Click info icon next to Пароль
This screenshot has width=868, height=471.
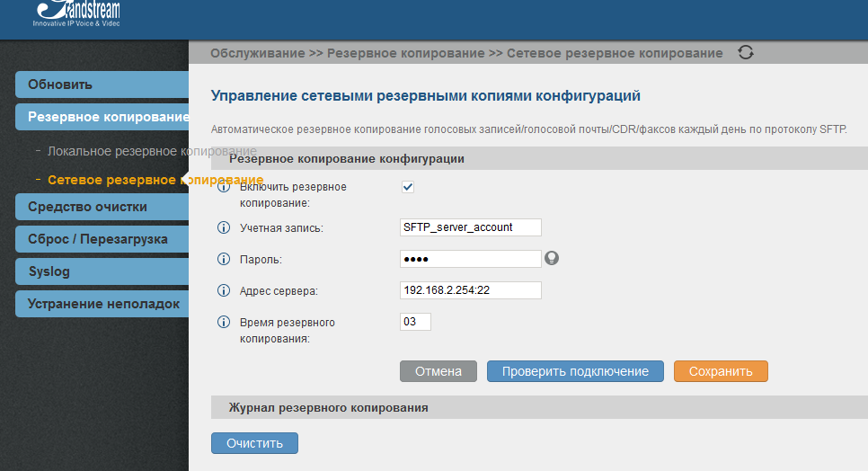point(224,259)
